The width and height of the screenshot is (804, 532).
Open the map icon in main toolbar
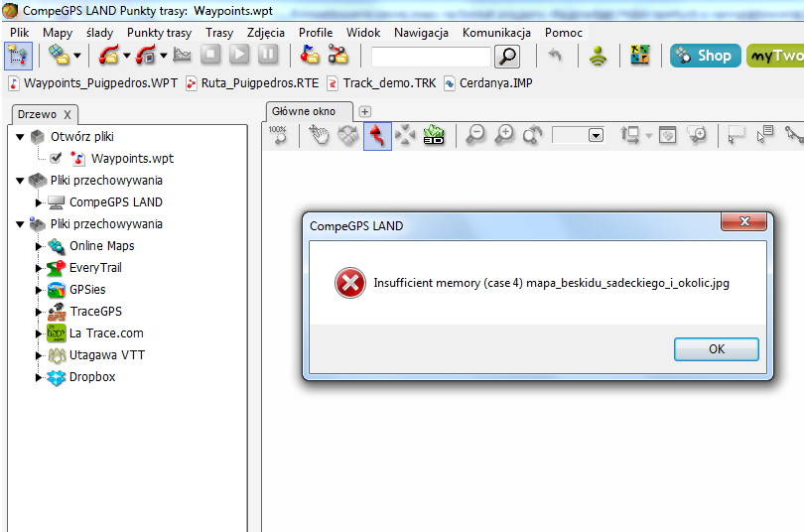[59, 56]
